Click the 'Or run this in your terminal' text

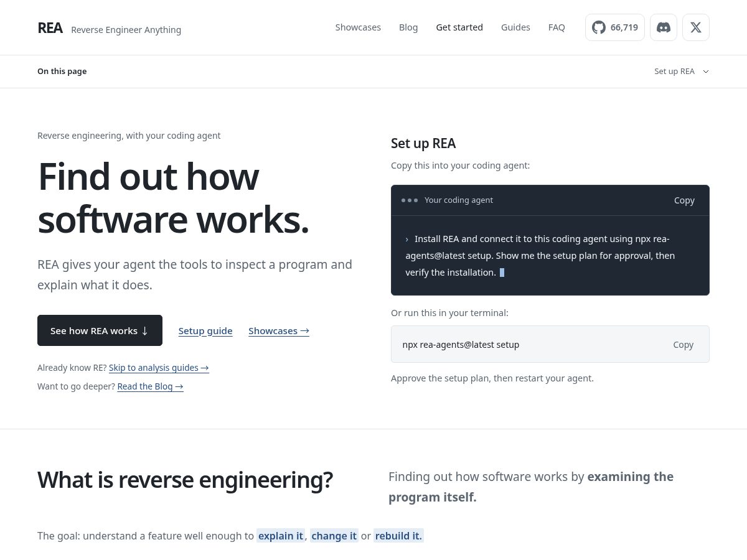coord(449,313)
